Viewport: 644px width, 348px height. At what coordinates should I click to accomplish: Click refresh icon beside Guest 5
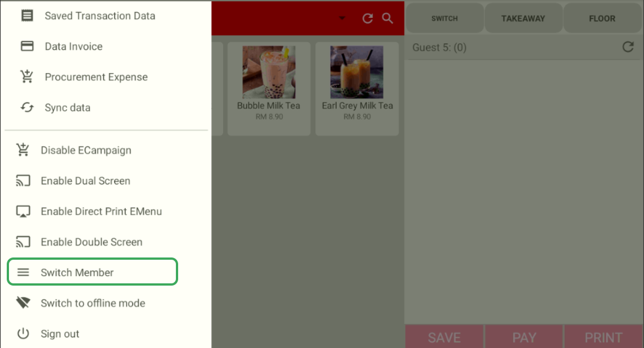coord(628,47)
